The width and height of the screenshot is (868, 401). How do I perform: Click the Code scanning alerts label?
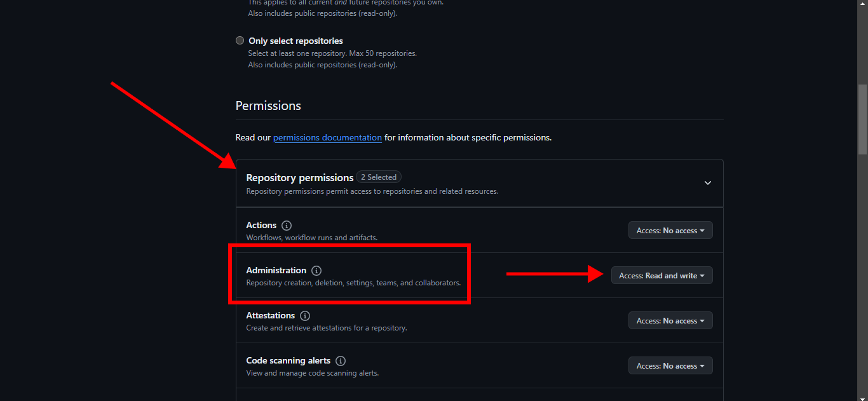pos(288,361)
